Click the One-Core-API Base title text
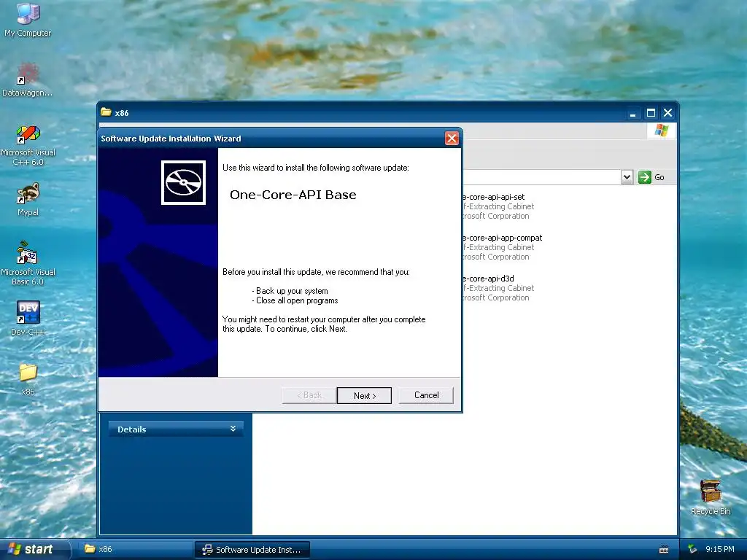This screenshot has width=747, height=560. click(293, 195)
